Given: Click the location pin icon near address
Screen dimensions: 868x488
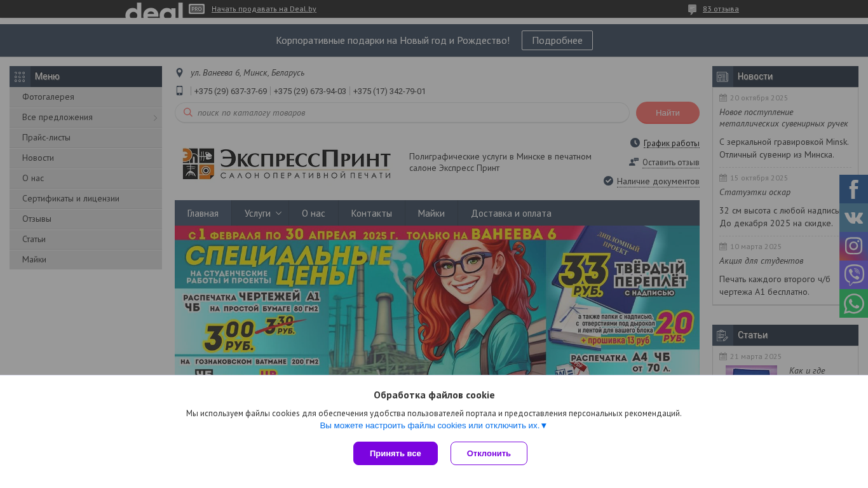Looking at the screenshot, I should pyautogui.click(x=179, y=73).
